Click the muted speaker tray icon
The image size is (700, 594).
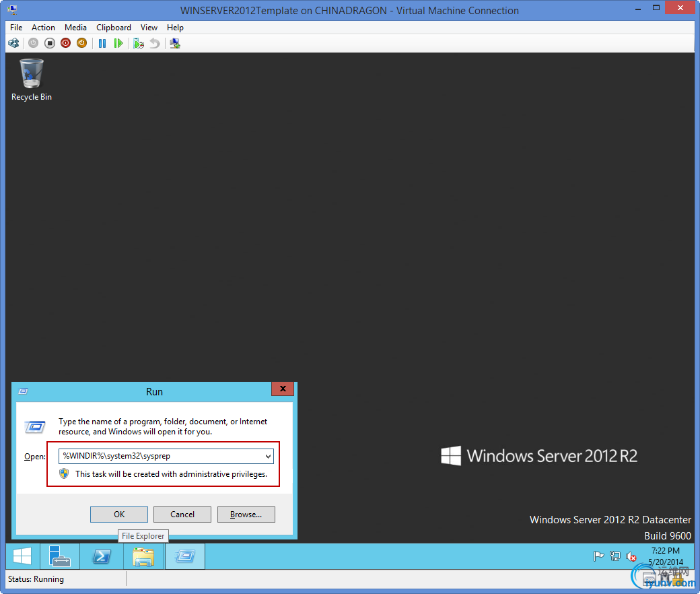pos(631,556)
